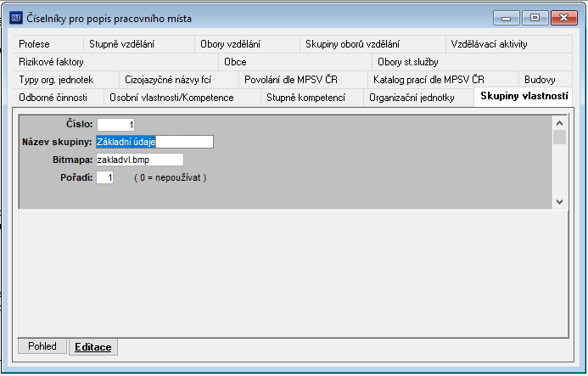Click the '( 0 = nepoužívat )' hint text

click(x=171, y=178)
